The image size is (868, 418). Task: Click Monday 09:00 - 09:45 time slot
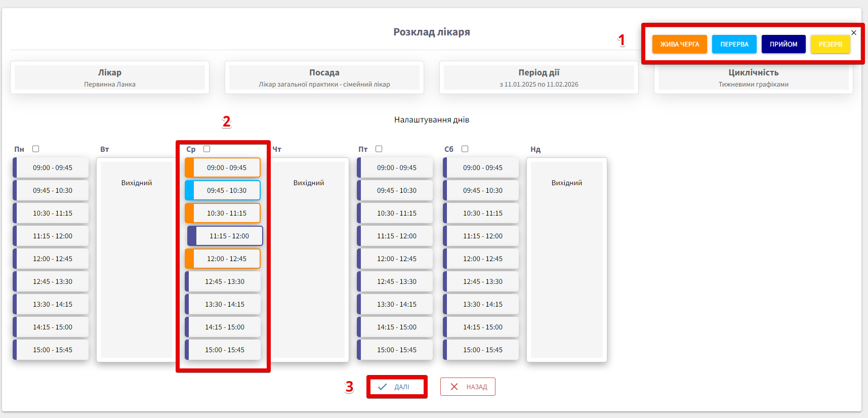click(x=52, y=168)
